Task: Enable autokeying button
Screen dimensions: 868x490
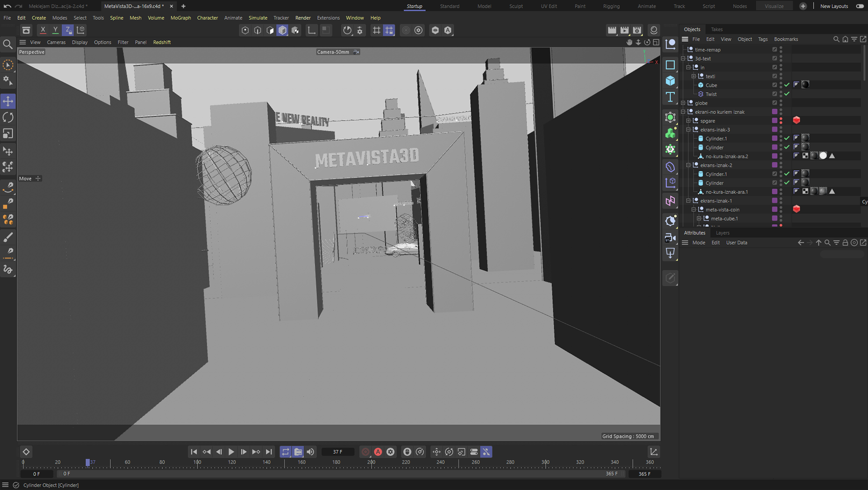Action: click(378, 452)
